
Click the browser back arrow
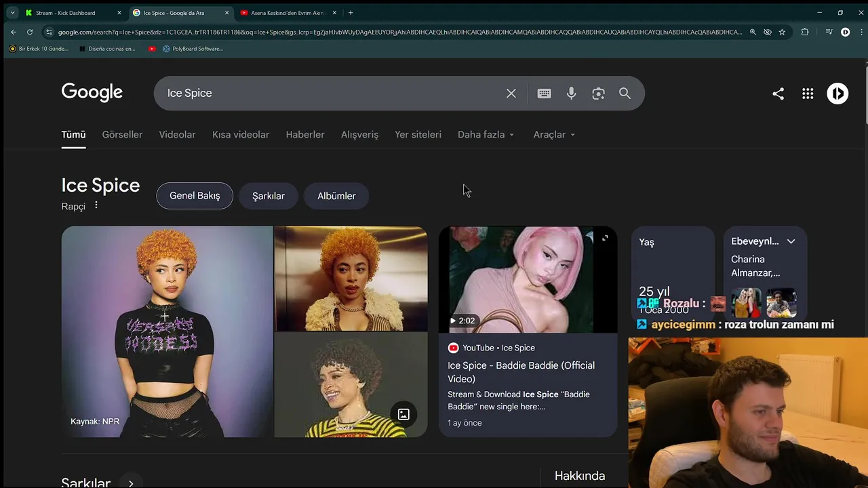click(x=13, y=32)
